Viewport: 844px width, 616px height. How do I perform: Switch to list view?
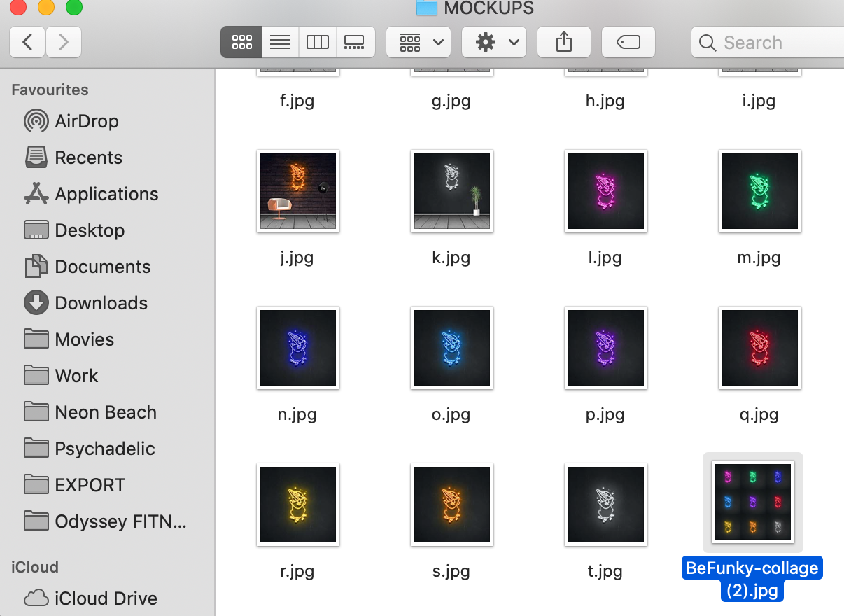(x=279, y=42)
